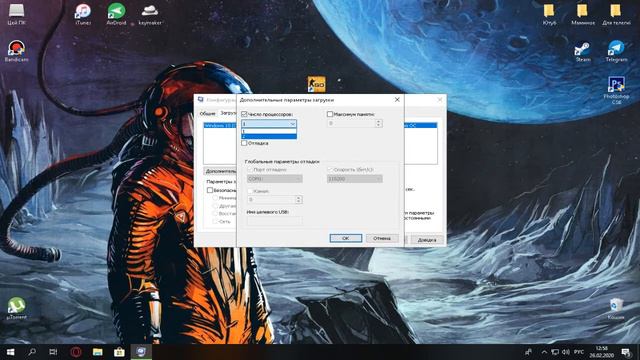Open the network tray icon
640x360 pixels.
[555, 352]
